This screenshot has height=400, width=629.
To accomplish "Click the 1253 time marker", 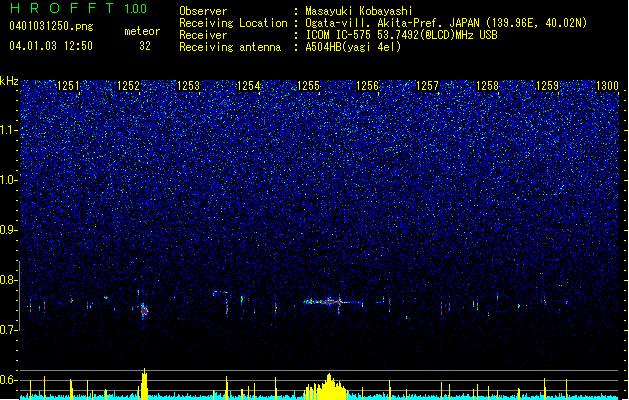I will [x=188, y=86].
